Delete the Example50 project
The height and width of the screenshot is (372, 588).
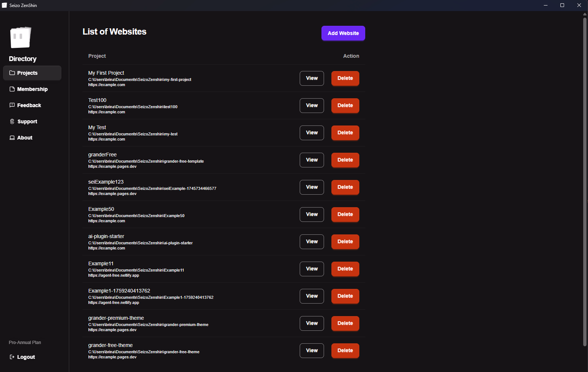point(345,215)
